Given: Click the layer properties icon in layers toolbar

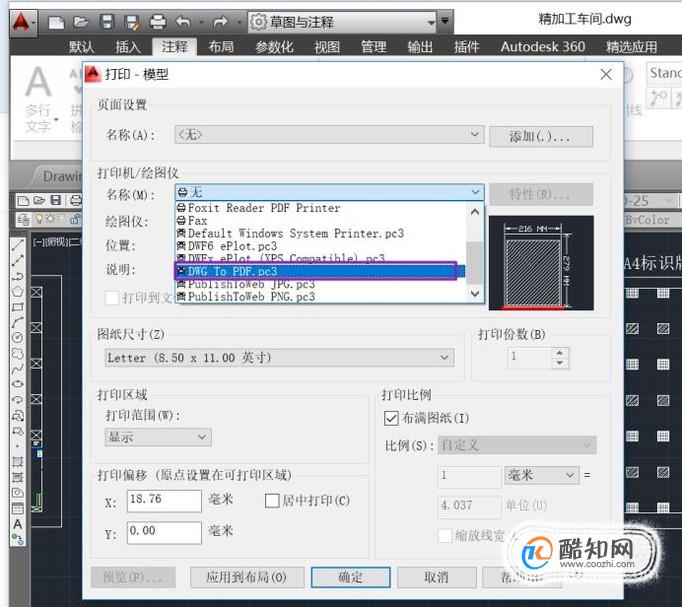Looking at the screenshot, I should [23, 220].
